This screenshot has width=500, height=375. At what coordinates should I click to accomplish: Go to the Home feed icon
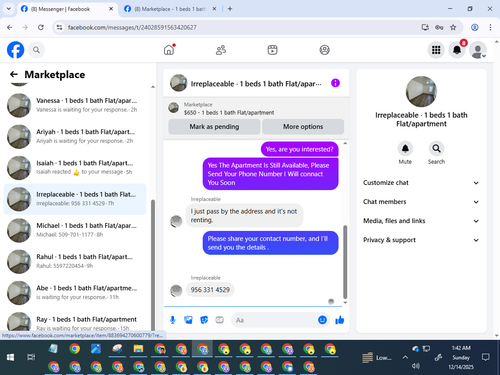click(x=169, y=50)
